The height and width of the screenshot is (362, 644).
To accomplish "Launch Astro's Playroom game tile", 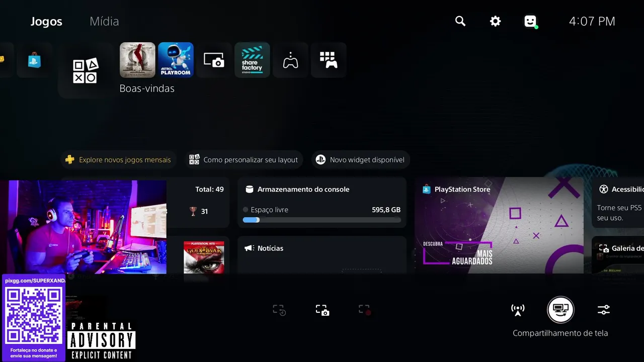I will tap(176, 60).
